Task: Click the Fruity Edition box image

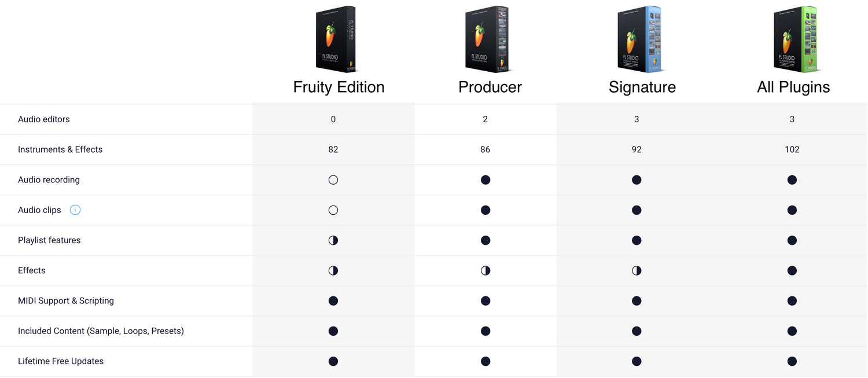Action: (336, 39)
